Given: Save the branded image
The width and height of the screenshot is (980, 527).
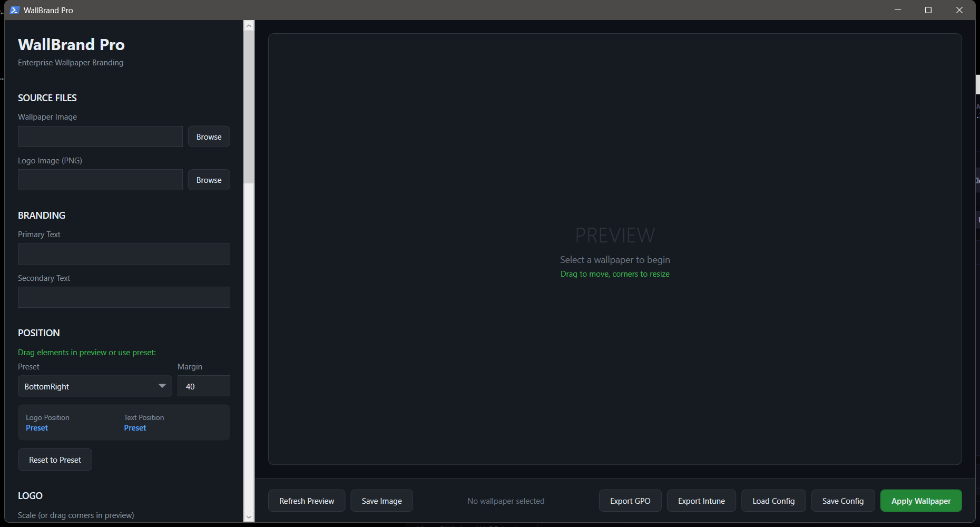Looking at the screenshot, I should pos(381,501).
